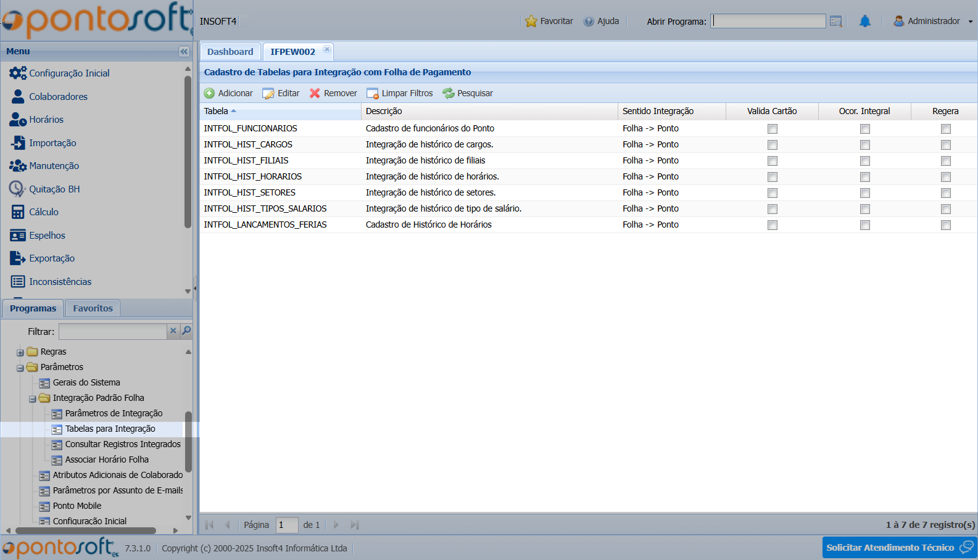Click the Remover red X toolbar icon
The height and width of the screenshot is (560, 978).
click(x=315, y=93)
